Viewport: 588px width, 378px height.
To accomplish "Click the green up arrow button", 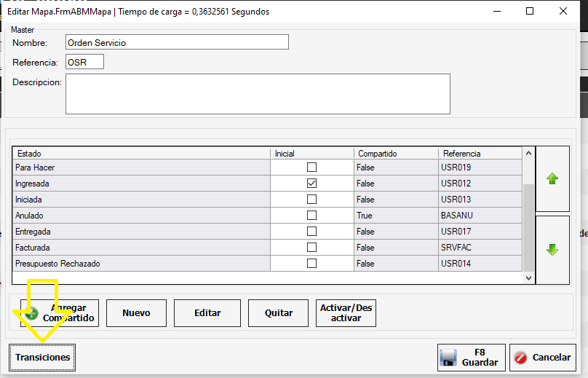I will coord(552,179).
